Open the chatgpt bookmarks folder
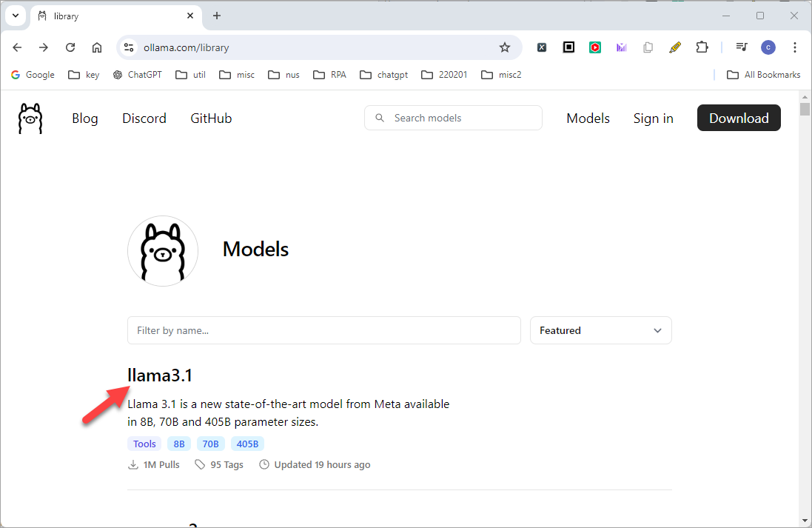 [x=383, y=75]
